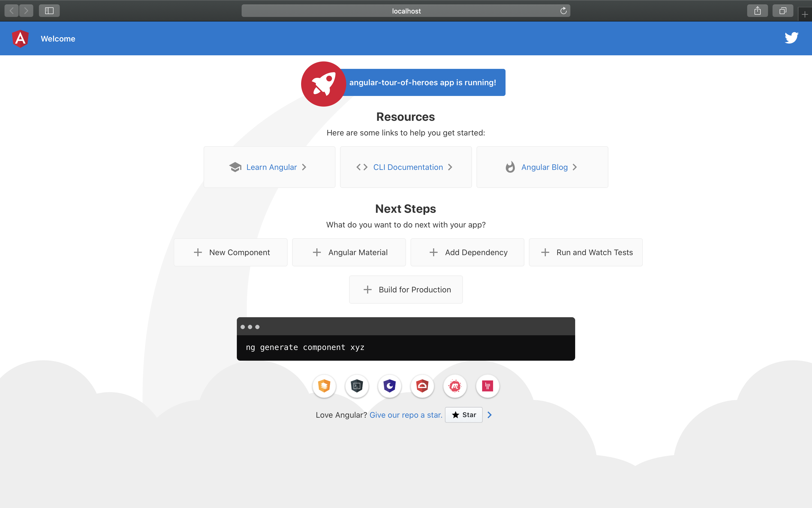Click the plus icon on Angular Material
The width and height of the screenshot is (812, 508).
pyautogui.click(x=317, y=252)
